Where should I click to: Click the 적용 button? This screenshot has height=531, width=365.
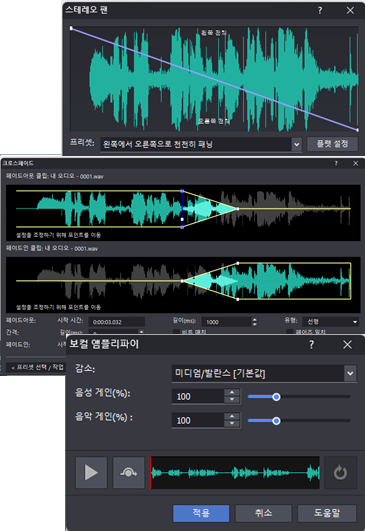[x=201, y=513]
